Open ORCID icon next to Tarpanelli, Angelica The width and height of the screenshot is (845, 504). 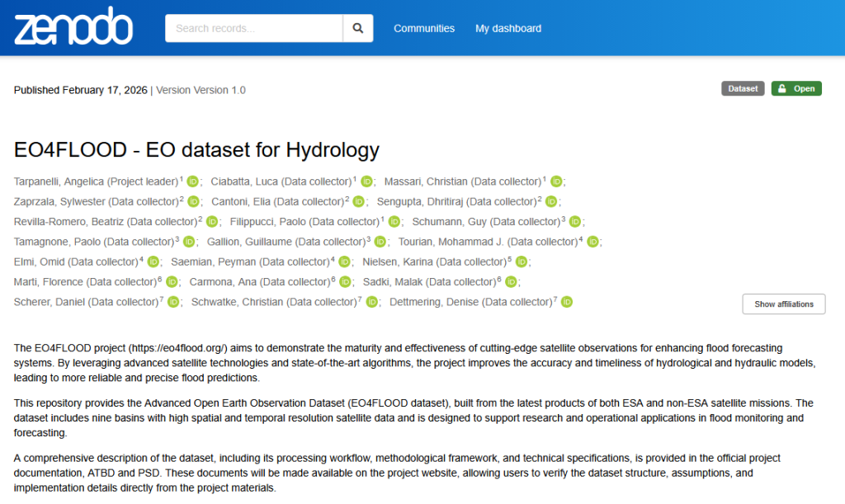coord(192,181)
